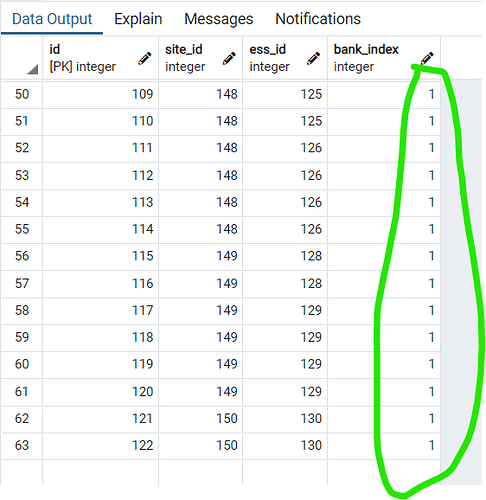Select row number 56 header

point(22,256)
